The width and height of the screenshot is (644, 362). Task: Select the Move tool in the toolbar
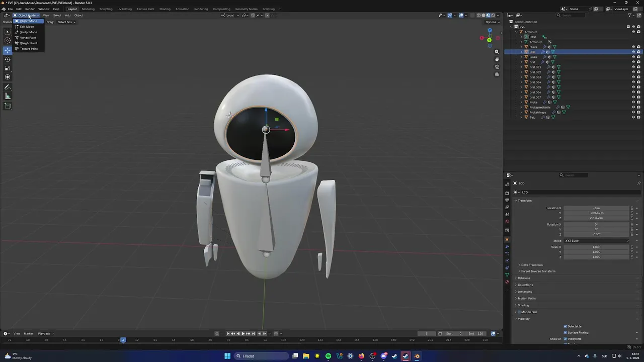(8, 50)
